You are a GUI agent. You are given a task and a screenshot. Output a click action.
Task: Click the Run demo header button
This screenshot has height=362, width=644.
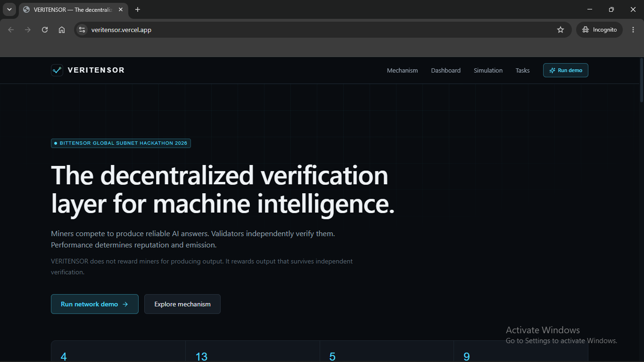(566, 70)
